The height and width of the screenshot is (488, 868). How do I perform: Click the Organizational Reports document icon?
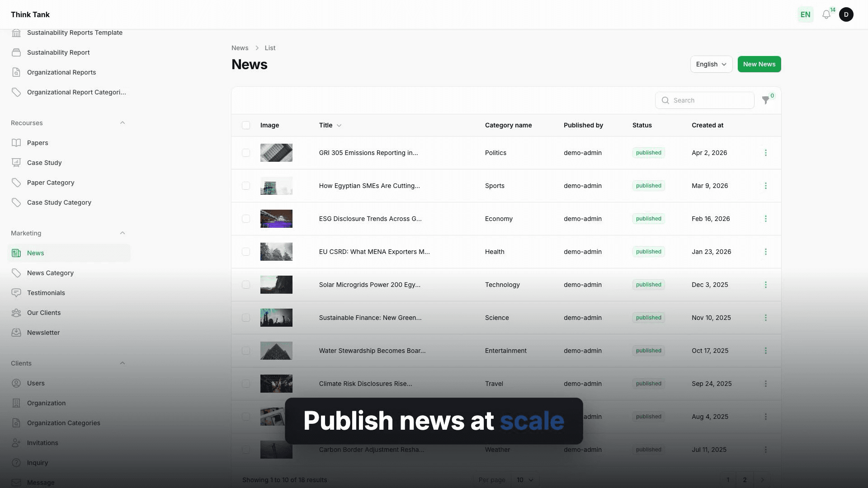[x=16, y=72]
